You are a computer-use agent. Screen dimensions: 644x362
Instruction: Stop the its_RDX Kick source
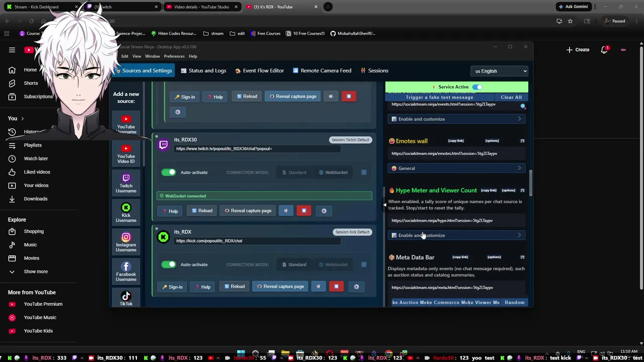(x=336, y=287)
